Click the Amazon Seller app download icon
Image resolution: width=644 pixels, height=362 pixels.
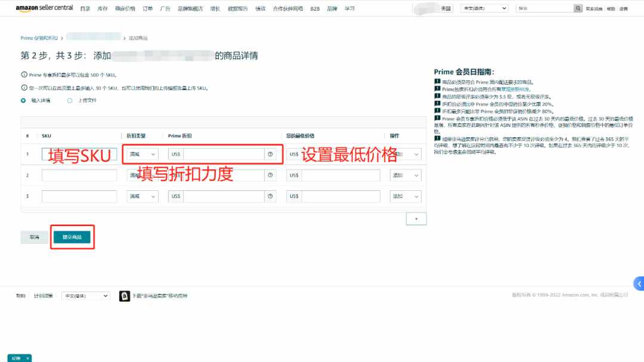pyautogui.click(x=125, y=296)
